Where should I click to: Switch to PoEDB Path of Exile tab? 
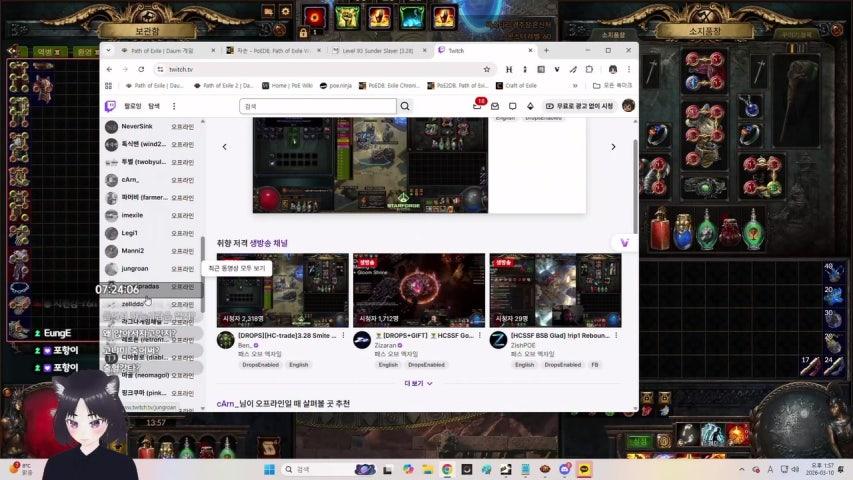274,51
